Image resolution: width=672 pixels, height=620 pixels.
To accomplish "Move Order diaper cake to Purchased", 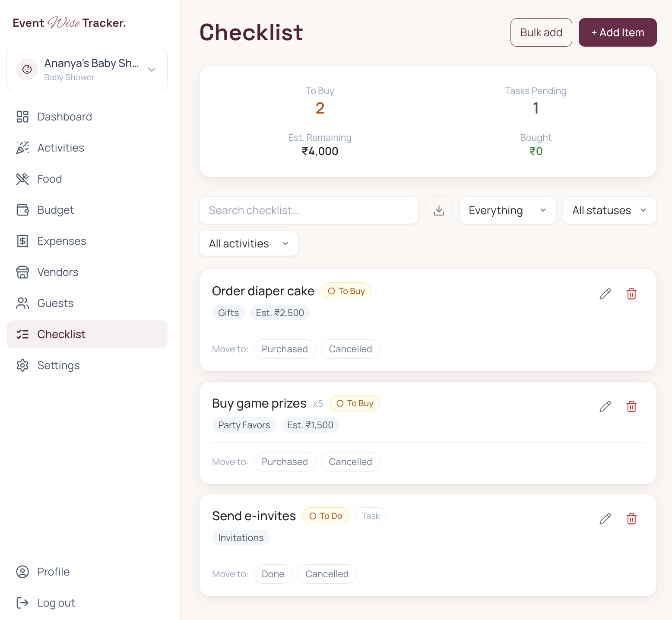I will [285, 349].
